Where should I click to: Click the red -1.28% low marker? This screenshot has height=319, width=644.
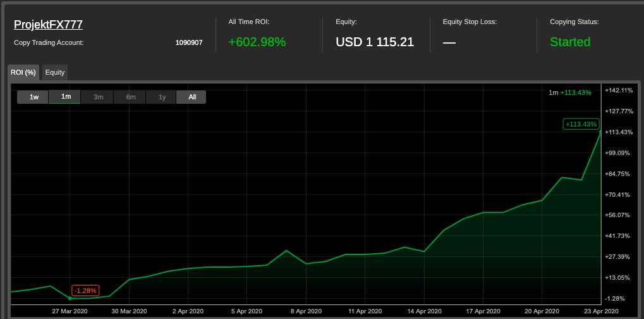[85, 291]
